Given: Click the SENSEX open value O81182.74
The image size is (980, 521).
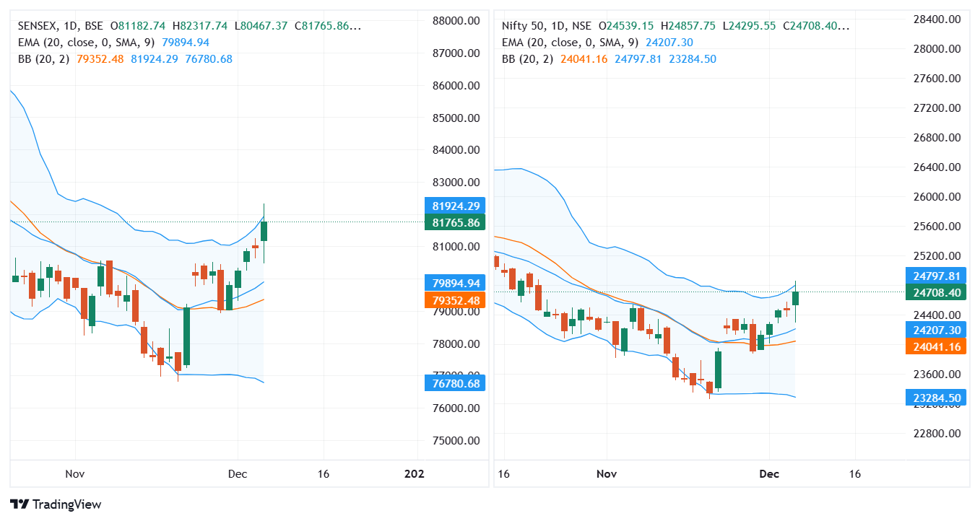Looking at the screenshot, I should 138,26.
